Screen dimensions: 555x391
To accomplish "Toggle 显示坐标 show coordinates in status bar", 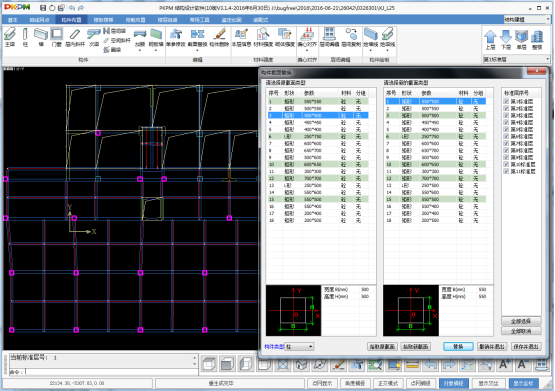I will [523, 383].
